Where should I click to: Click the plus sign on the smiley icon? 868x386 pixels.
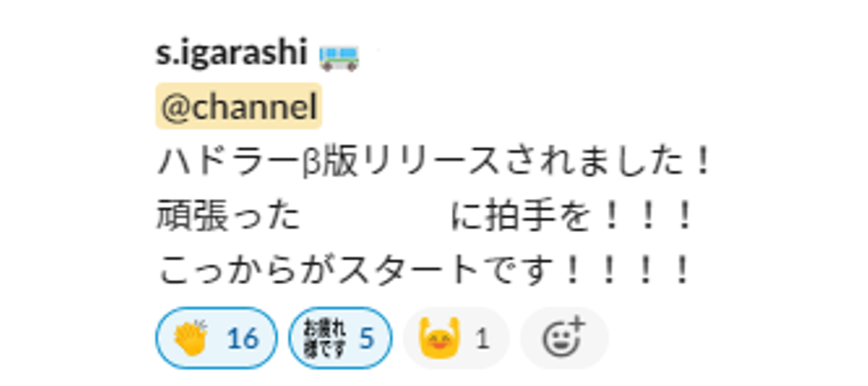pyautogui.click(x=576, y=324)
